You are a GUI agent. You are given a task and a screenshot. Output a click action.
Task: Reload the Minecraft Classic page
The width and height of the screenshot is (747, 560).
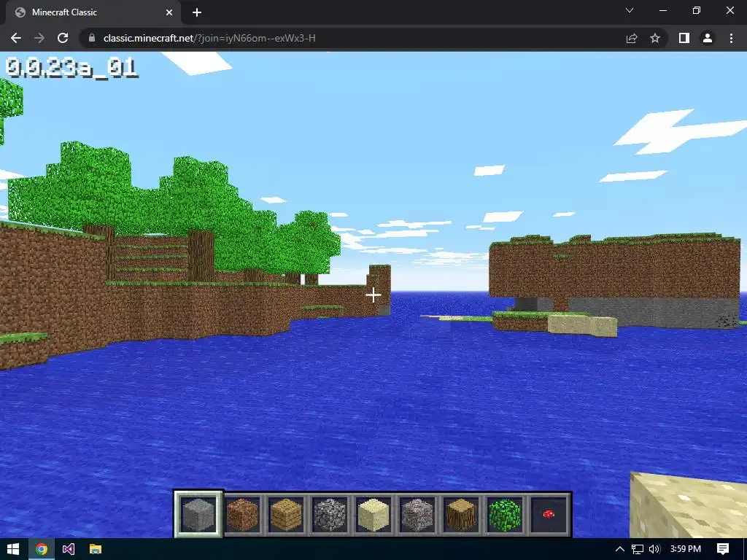point(63,38)
